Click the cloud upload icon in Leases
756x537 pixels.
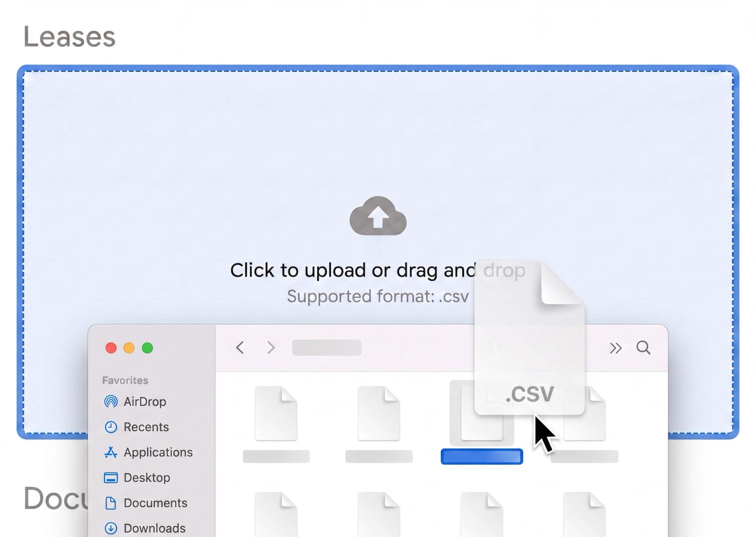pyautogui.click(x=378, y=216)
